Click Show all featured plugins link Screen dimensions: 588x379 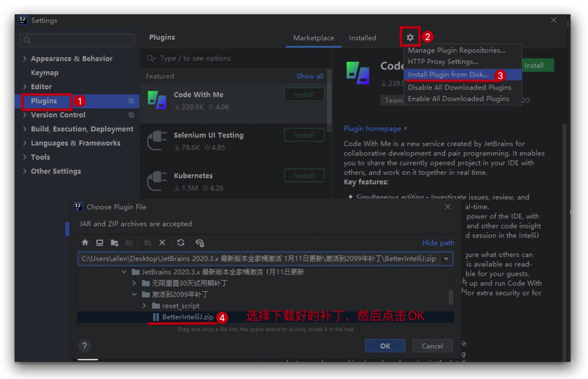(x=310, y=76)
